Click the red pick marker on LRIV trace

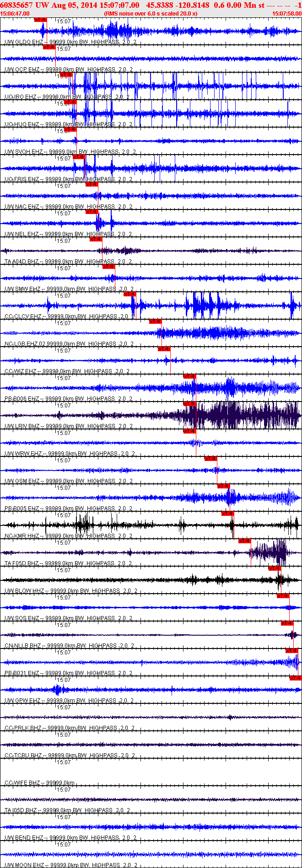pyautogui.click(x=190, y=404)
